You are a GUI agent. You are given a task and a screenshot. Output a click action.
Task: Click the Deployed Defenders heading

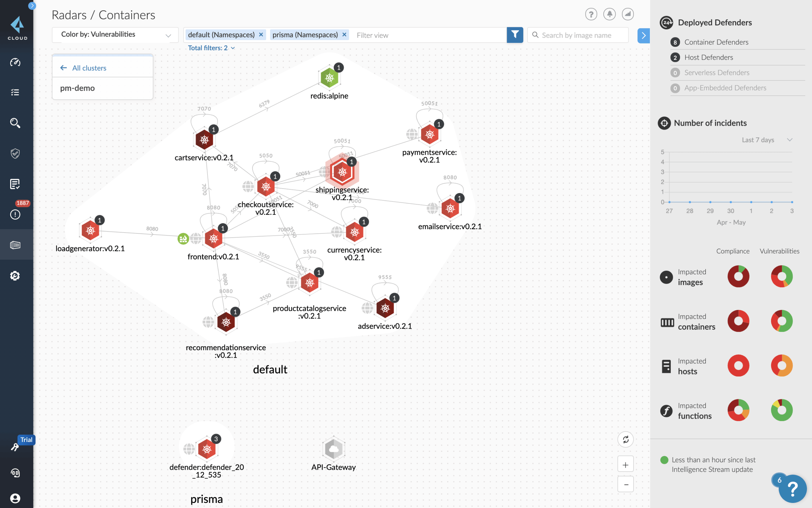715,22
